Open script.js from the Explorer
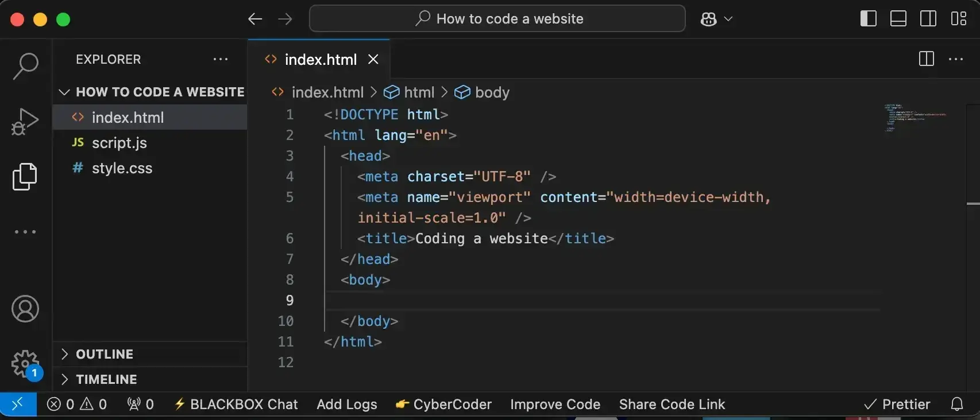 coord(119,143)
